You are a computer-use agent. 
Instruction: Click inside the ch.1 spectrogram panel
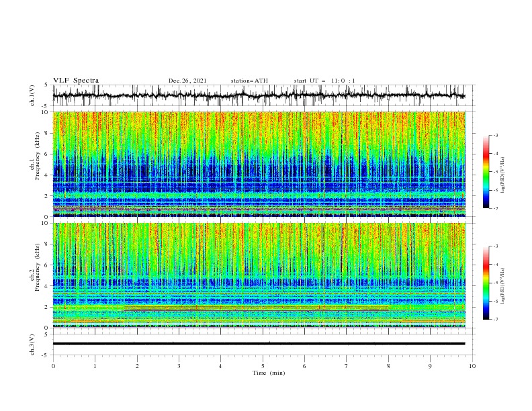coord(259,164)
